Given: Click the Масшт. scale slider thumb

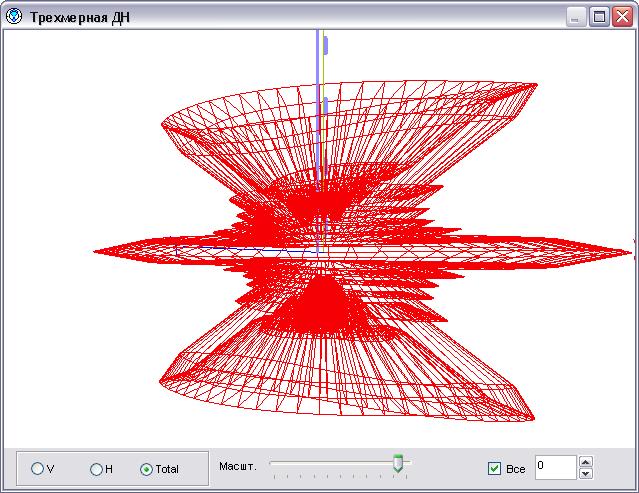Looking at the screenshot, I should pos(398,463).
